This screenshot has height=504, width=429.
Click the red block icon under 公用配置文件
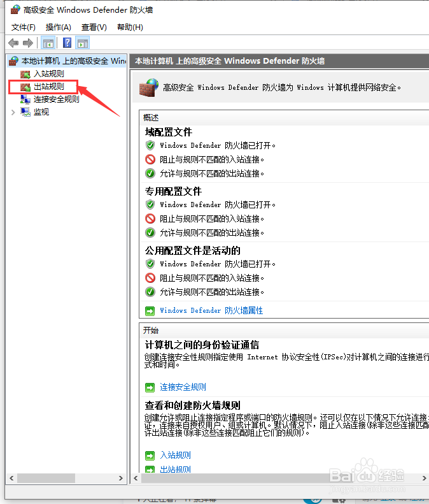[x=150, y=278]
